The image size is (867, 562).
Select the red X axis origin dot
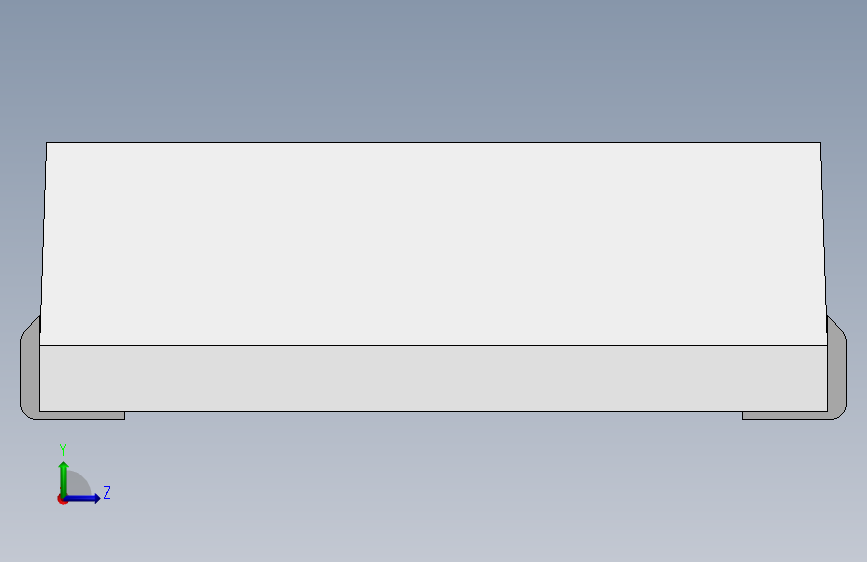(x=62, y=499)
